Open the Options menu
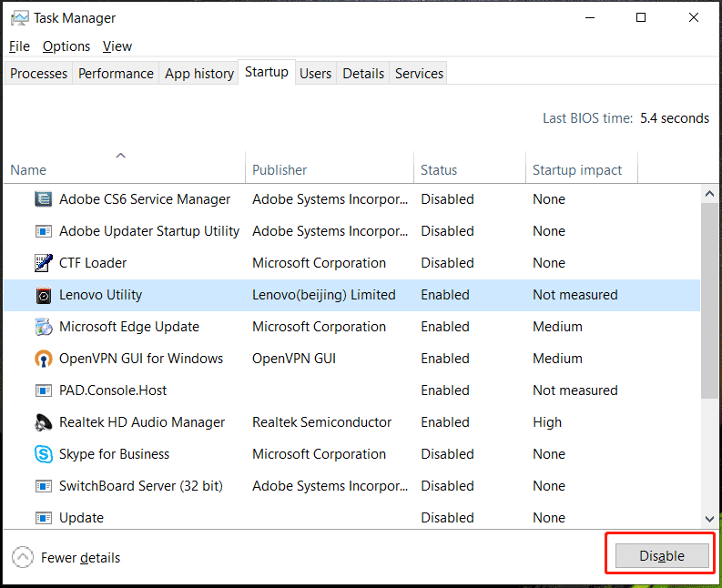 [66, 46]
